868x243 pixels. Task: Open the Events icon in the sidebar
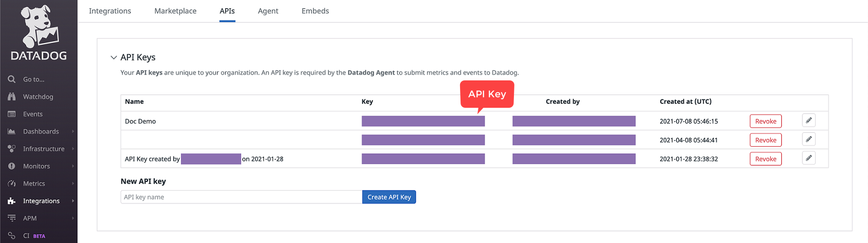(x=12, y=114)
